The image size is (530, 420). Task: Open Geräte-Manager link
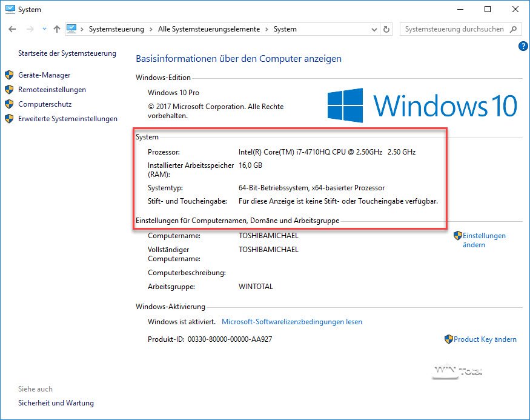pos(44,75)
